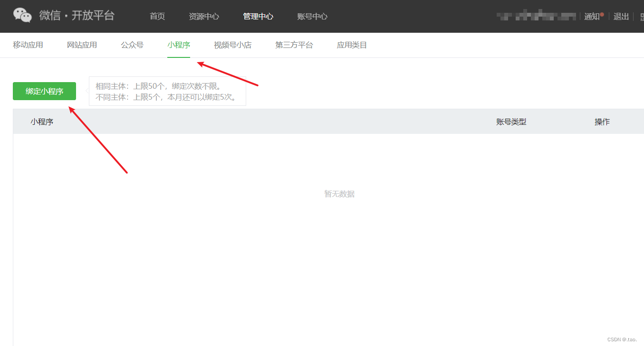Go to 账号中心 in the header
The image size is (644, 346).
point(312,16)
